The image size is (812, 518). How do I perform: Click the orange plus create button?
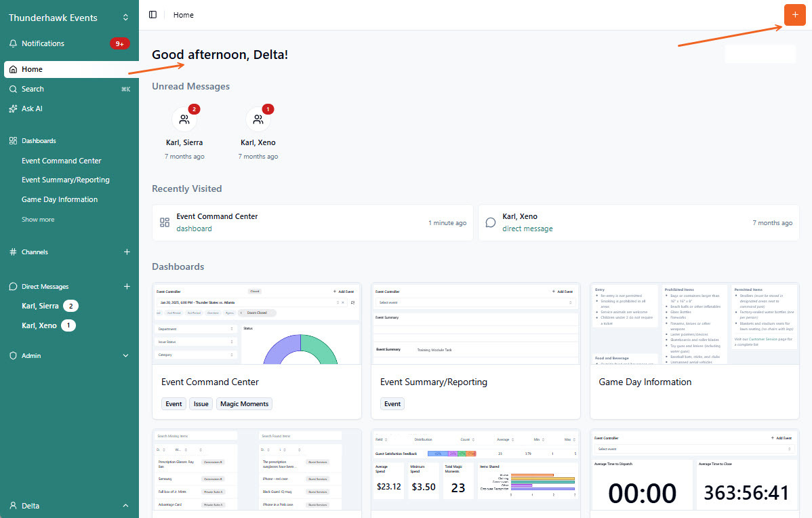[794, 14]
